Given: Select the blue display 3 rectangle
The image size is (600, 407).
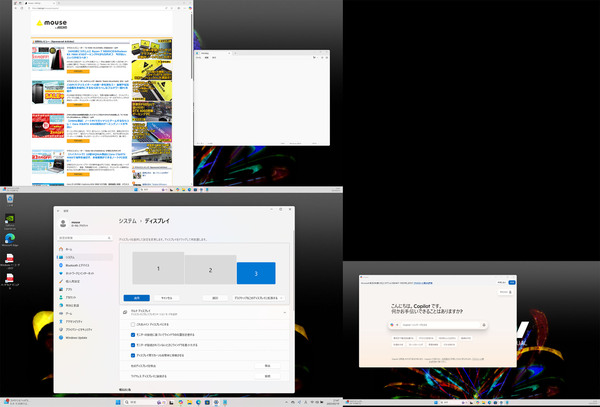Looking at the screenshot, I should coord(256,273).
